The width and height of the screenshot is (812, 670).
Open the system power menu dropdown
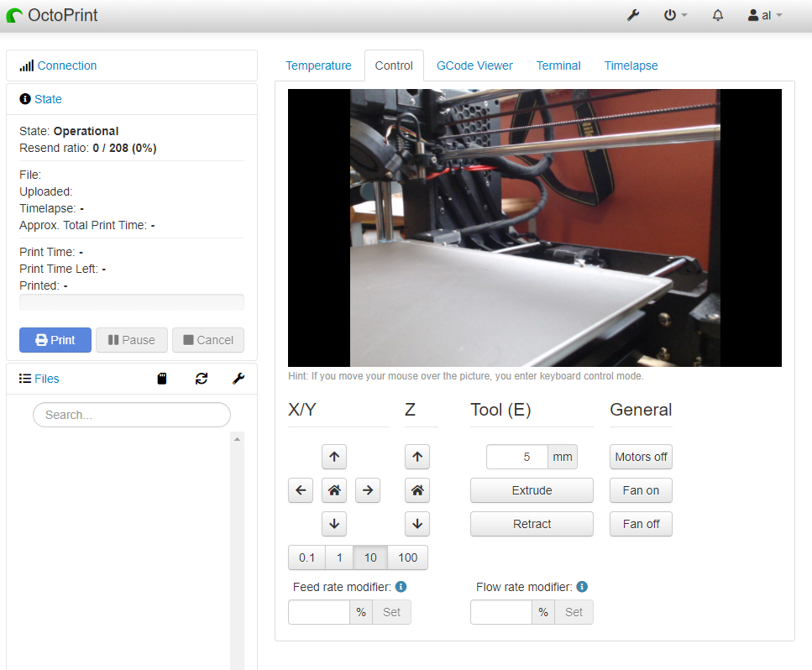(x=675, y=15)
